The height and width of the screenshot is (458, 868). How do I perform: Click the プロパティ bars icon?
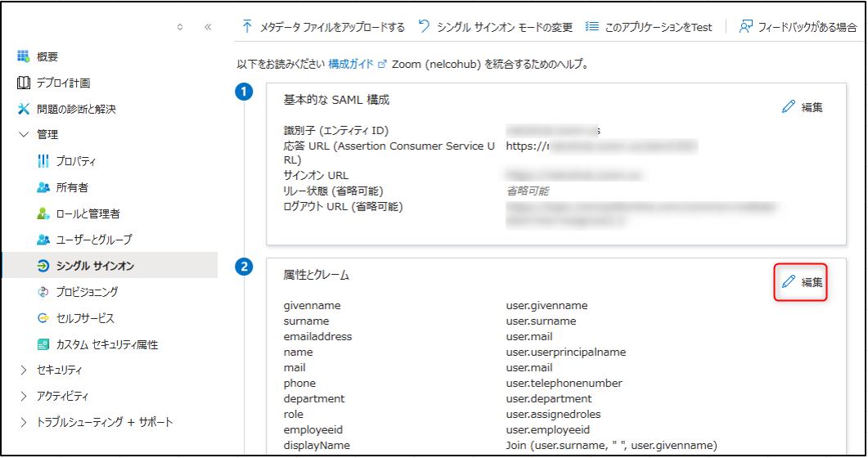click(43, 161)
